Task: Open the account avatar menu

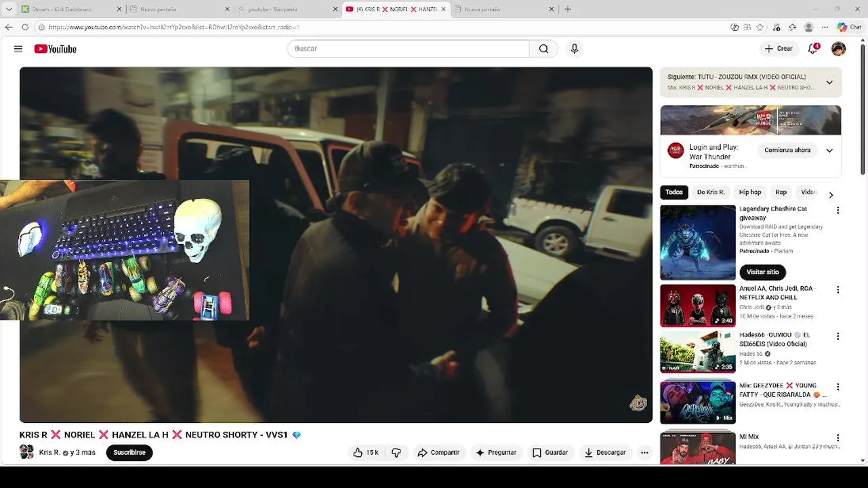Action: (839, 49)
